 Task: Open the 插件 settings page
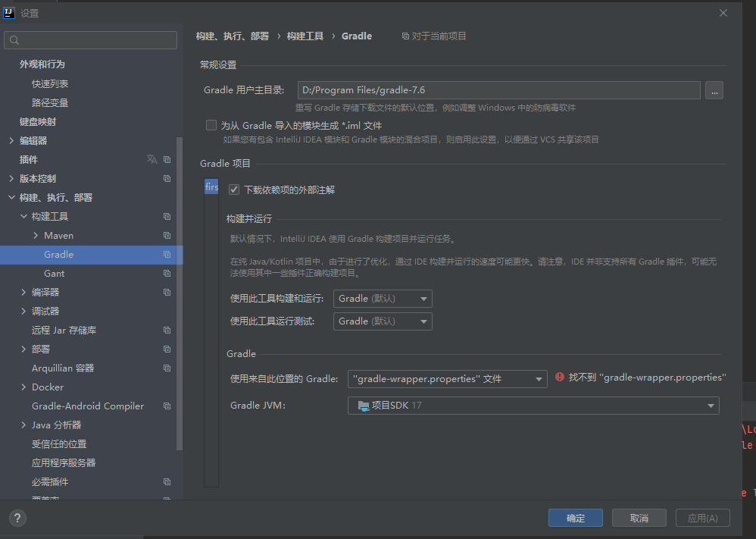(29, 160)
